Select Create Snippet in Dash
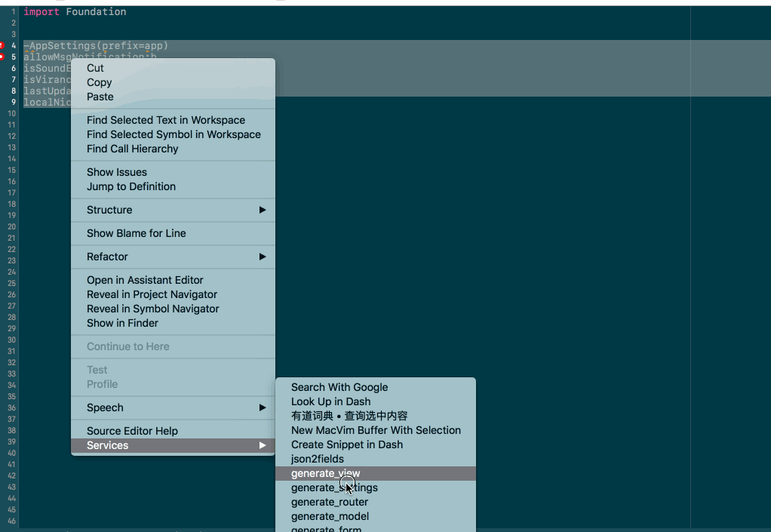This screenshot has height=532, width=771. [x=376, y=444]
